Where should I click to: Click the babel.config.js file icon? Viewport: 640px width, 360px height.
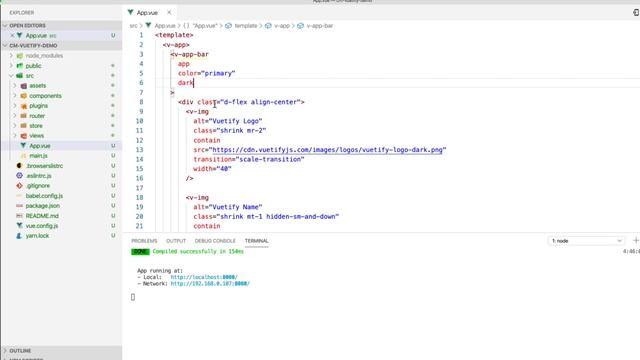pos(19,196)
